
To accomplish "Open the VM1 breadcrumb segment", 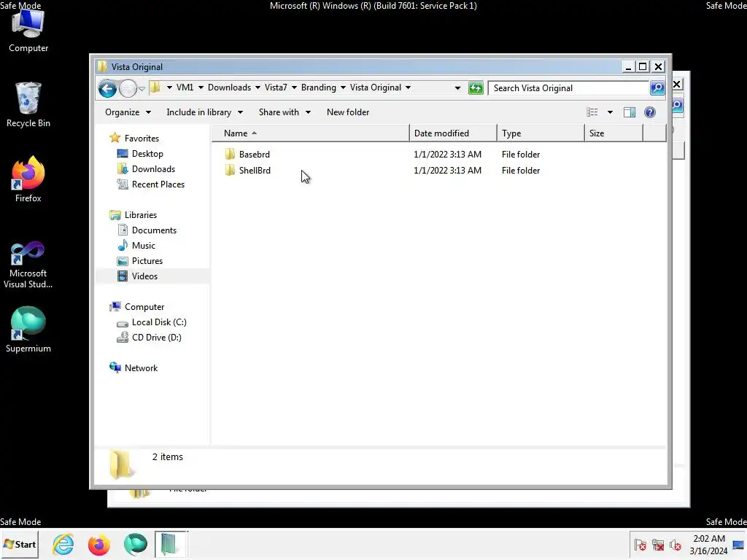I will [x=185, y=87].
